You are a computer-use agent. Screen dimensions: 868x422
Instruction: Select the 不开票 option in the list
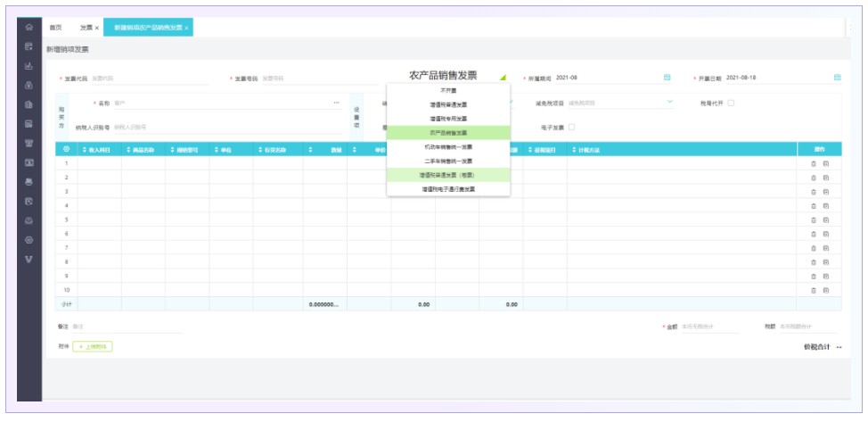click(x=448, y=90)
